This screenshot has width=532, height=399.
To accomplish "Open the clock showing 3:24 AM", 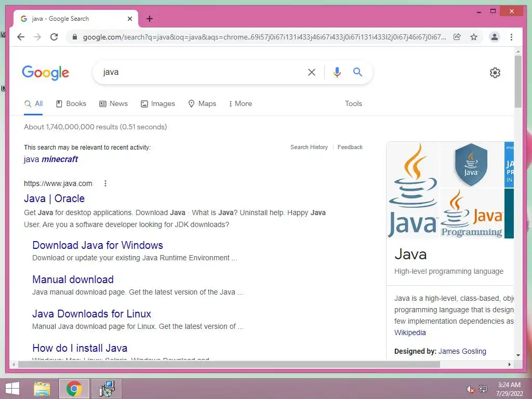I will 509,389.
